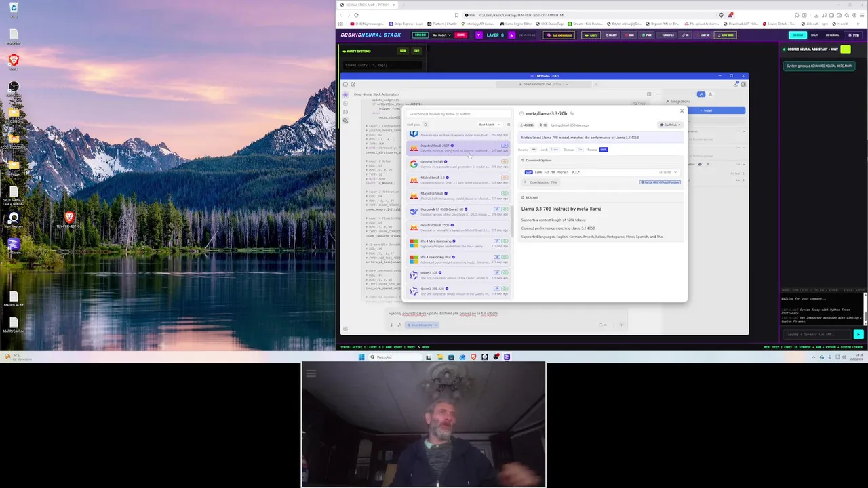Switch to 3D CORE view tab
868x488 pixels.
click(798, 35)
